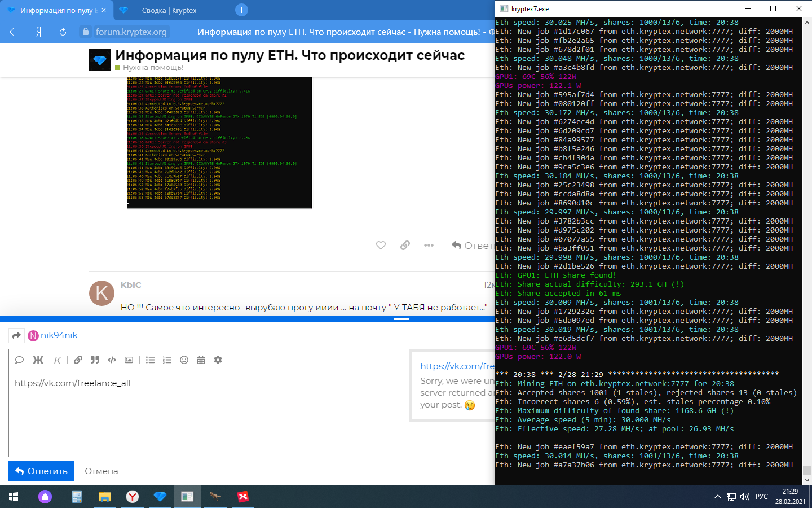
Task: Open the emoji picker
Action: (x=184, y=360)
